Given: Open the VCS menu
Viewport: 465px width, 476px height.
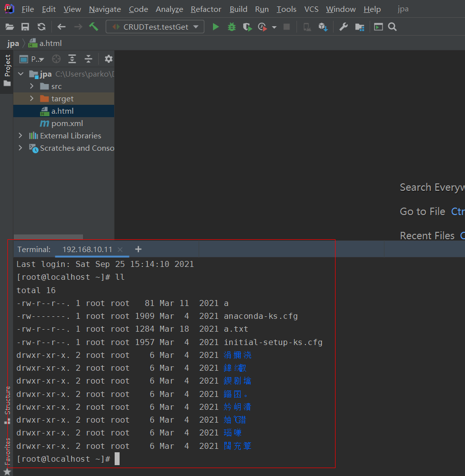Looking at the screenshot, I should coord(311,9).
